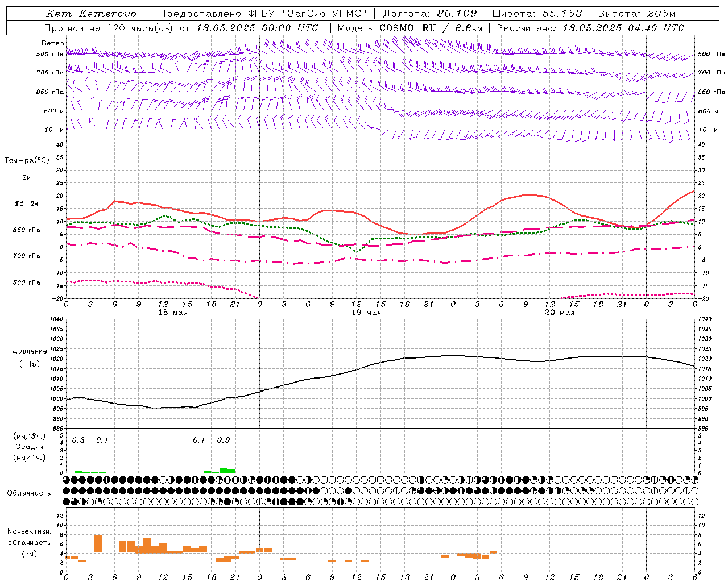
Task: Click the tallest orange convective cloud bar
Action: pyautogui.click(x=98, y=543)
